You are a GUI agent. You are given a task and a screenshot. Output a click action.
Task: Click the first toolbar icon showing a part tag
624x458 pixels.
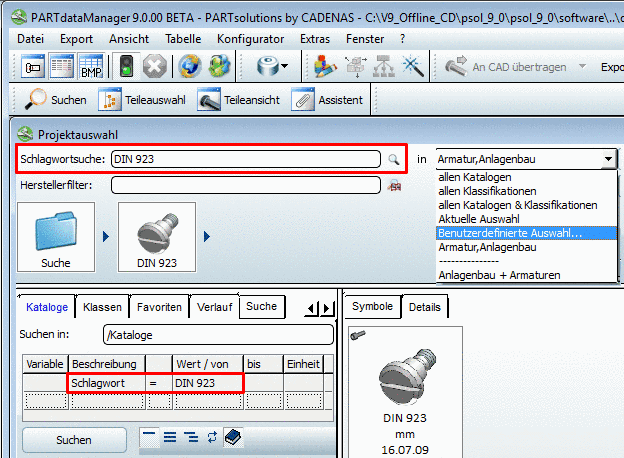(x=33, y=66)
